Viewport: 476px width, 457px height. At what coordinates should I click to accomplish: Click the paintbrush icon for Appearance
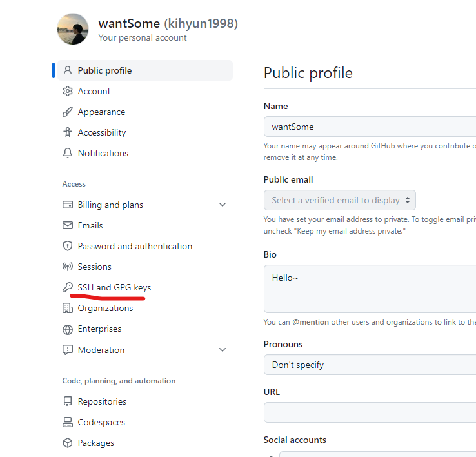[67, 112]
